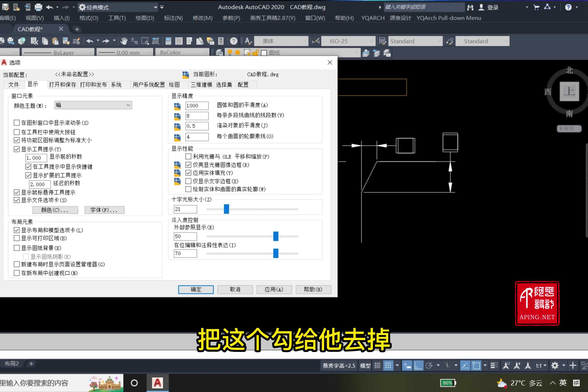The width and height of the screenshot is (588, 392).
Task: Click the 确定 button to confirm
Action: pyautogui.click(x=196, y=289)
